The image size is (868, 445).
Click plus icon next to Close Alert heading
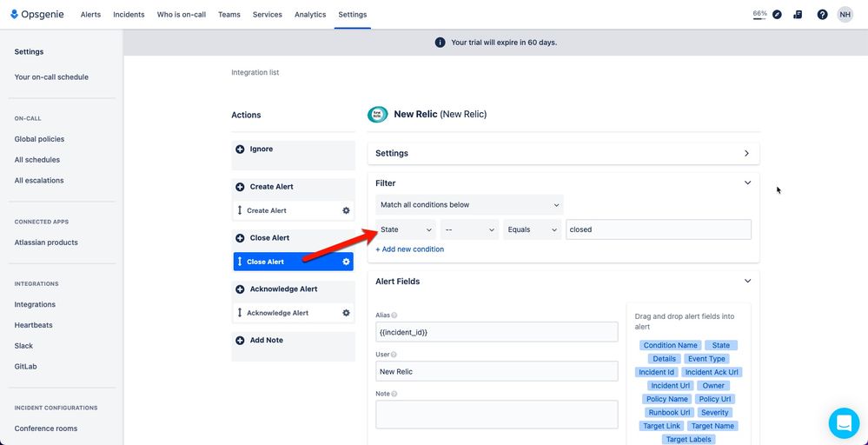pos(240,238)
